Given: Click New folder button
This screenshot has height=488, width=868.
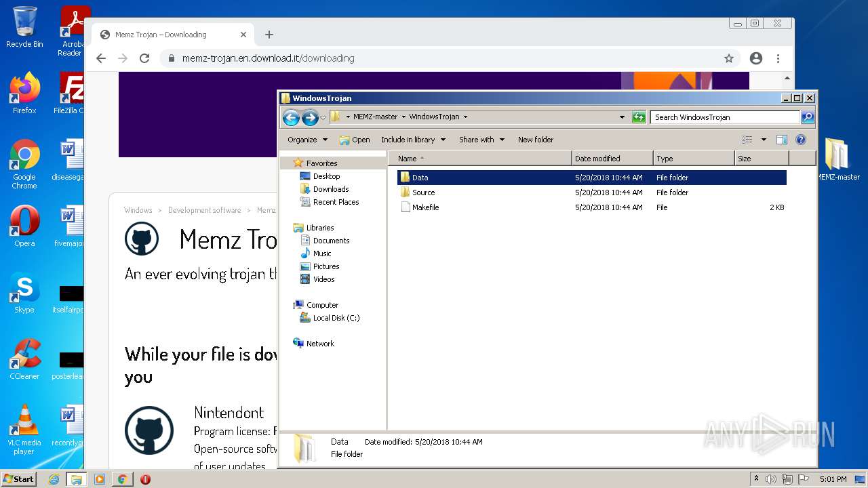Looking at the screenshot, I should (x=536, y=140).
